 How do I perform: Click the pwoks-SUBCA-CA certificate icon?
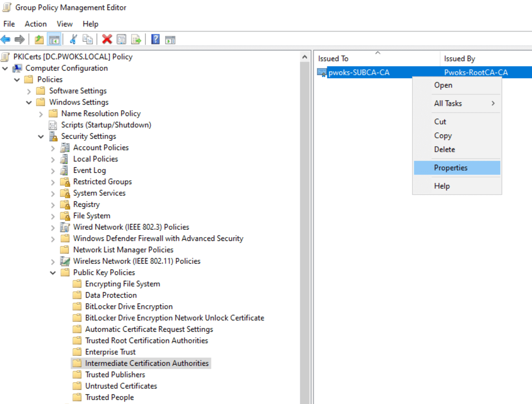(322, 72)
